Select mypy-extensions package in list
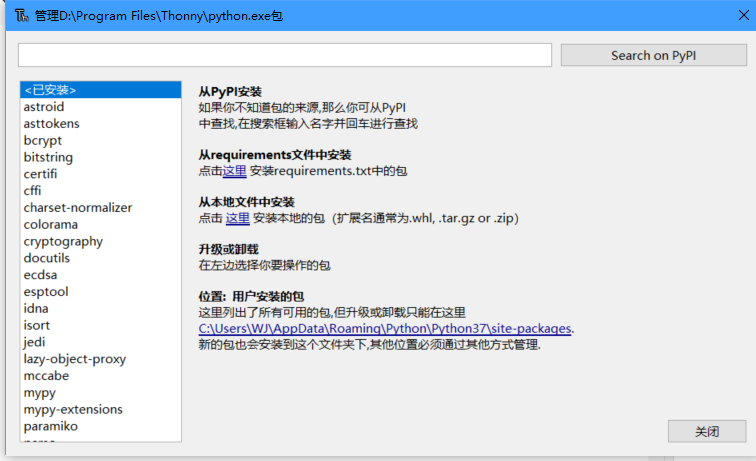Viewport: 756px width, 461px height. 101,409
